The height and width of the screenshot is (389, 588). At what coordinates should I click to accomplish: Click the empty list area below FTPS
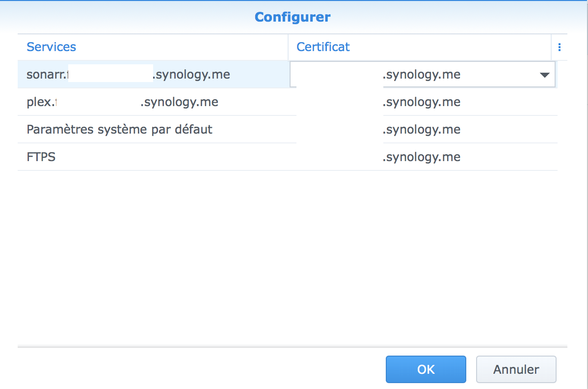click(x=287, y=255)
